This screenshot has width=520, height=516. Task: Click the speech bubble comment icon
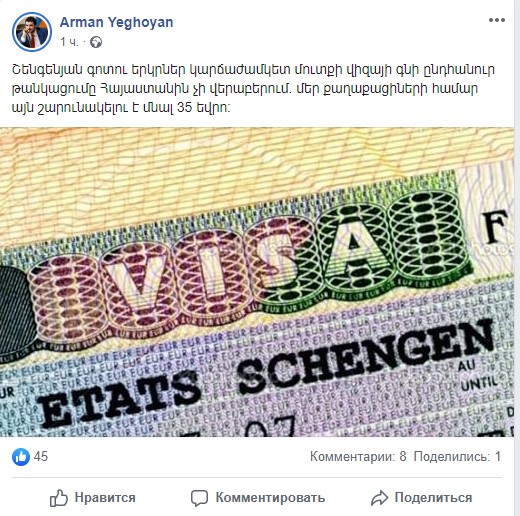coord(199,498)
